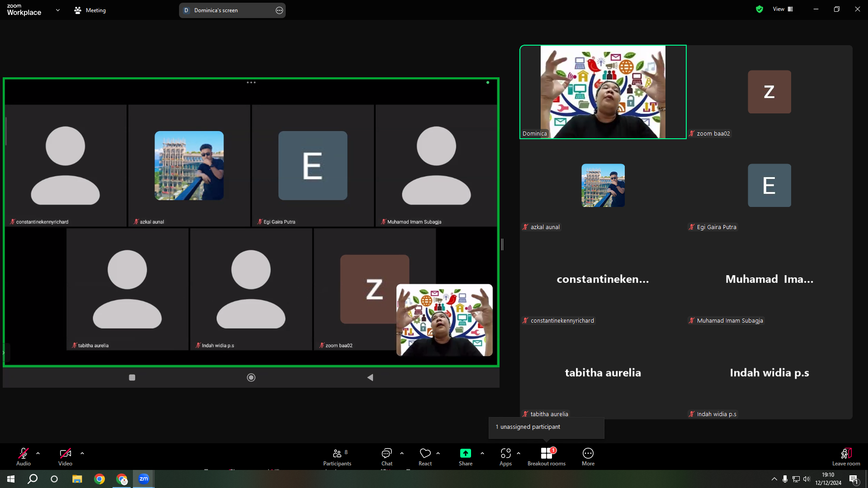Open Windows notification center

854,479
